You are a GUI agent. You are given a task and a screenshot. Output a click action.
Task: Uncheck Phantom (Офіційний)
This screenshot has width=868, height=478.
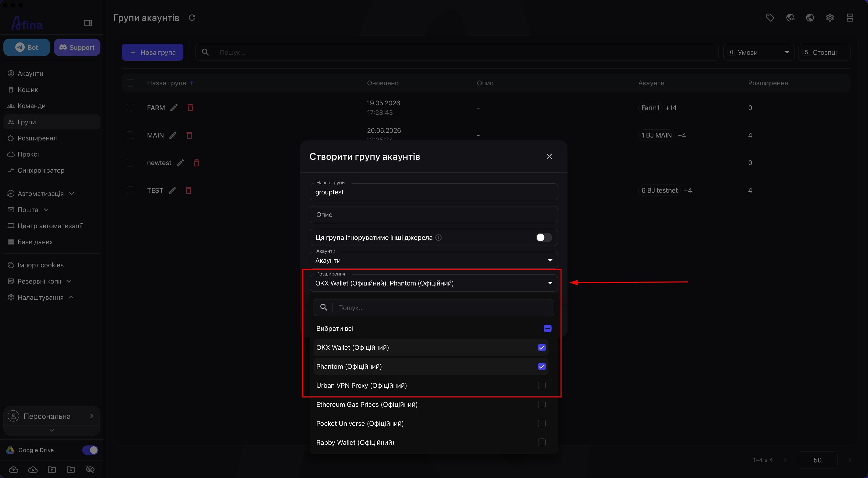point(542,367)
